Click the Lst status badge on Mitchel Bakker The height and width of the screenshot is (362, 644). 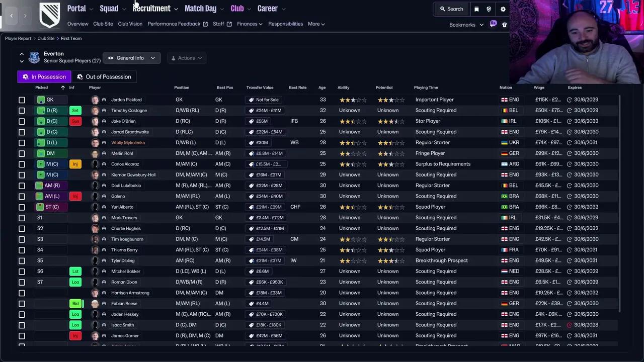(75, 271)
